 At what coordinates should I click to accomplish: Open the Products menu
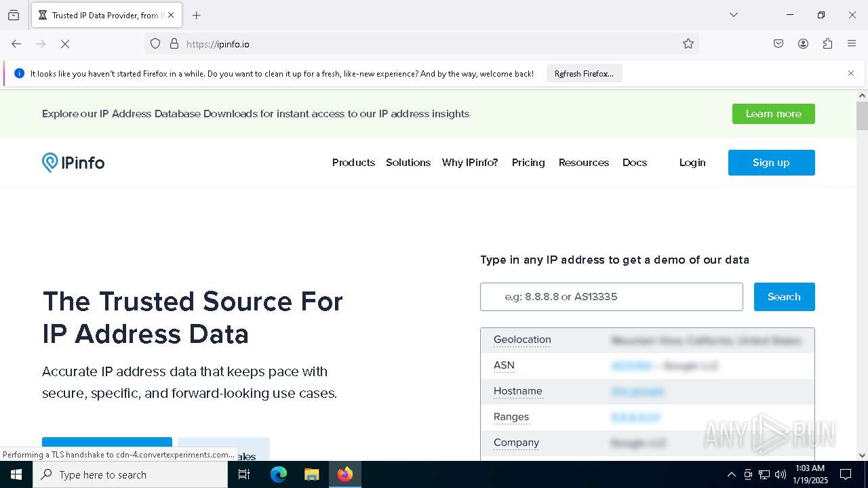point(353,163)
